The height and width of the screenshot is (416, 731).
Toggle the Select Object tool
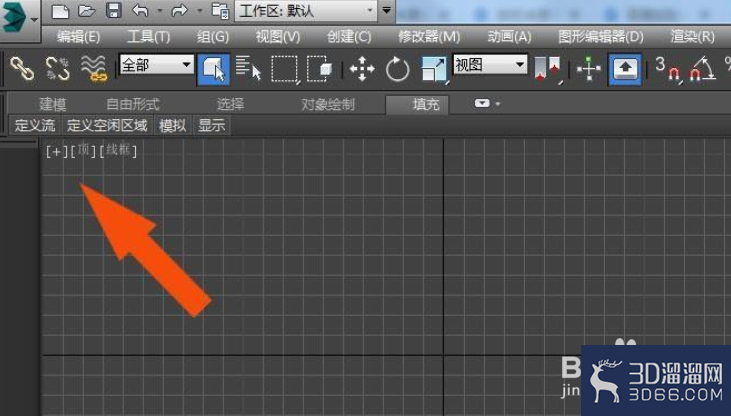point(214,69)
